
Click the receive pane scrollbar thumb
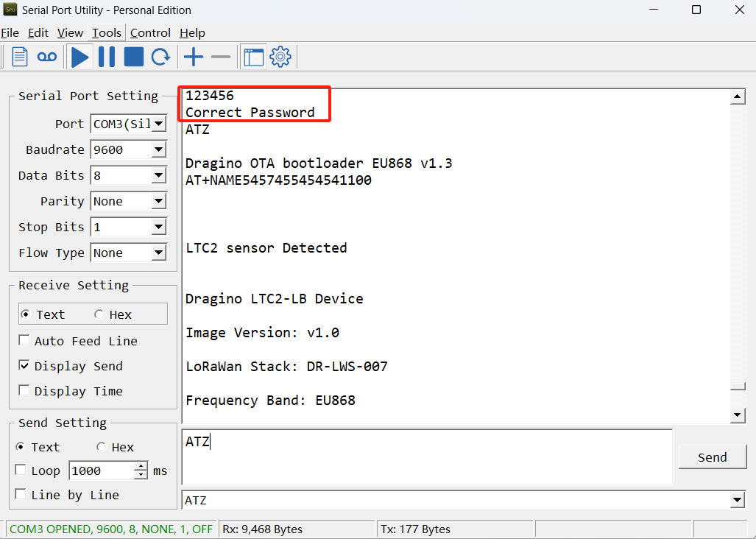click(738, 387)
